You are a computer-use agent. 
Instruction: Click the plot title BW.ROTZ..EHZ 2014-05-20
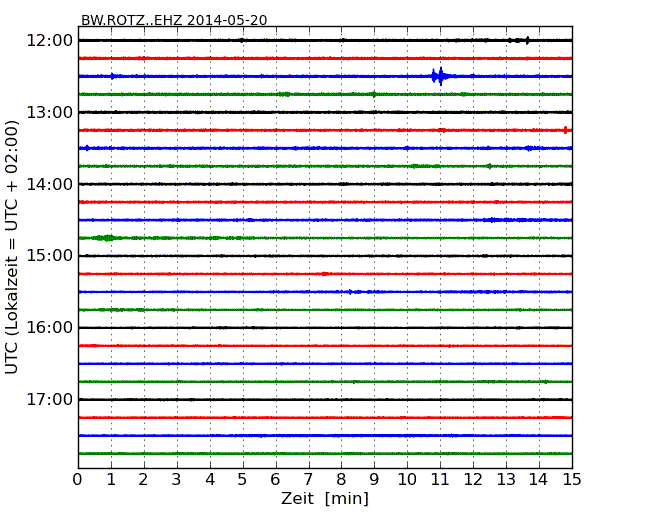[x=174, y=20]
